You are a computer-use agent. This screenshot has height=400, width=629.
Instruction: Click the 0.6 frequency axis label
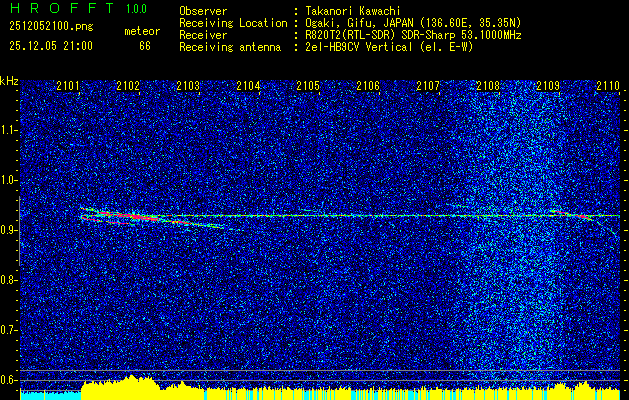pyautogui.click(x=9, y=380)
